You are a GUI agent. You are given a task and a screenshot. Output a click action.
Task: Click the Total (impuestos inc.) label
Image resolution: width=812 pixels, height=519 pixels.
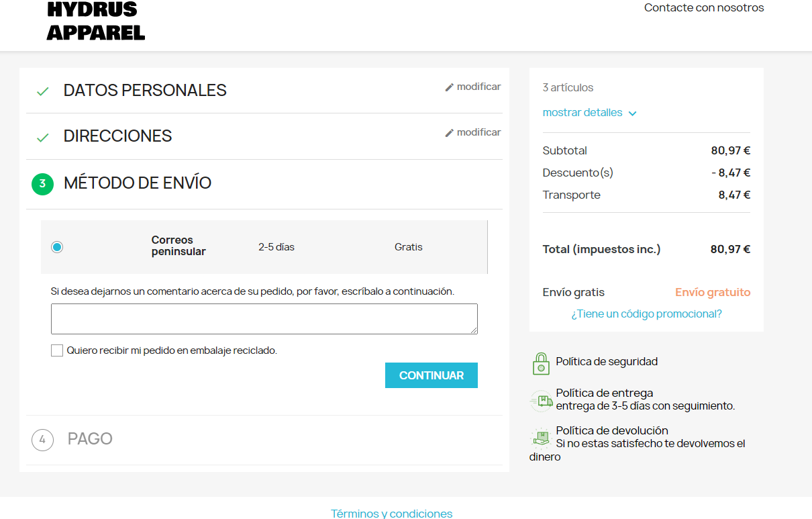tap(601, 250)
